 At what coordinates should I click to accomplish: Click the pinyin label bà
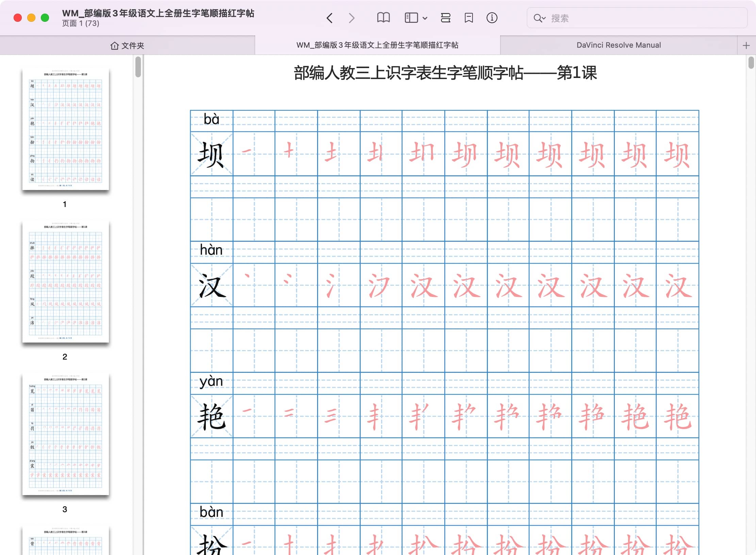[211, 120]
